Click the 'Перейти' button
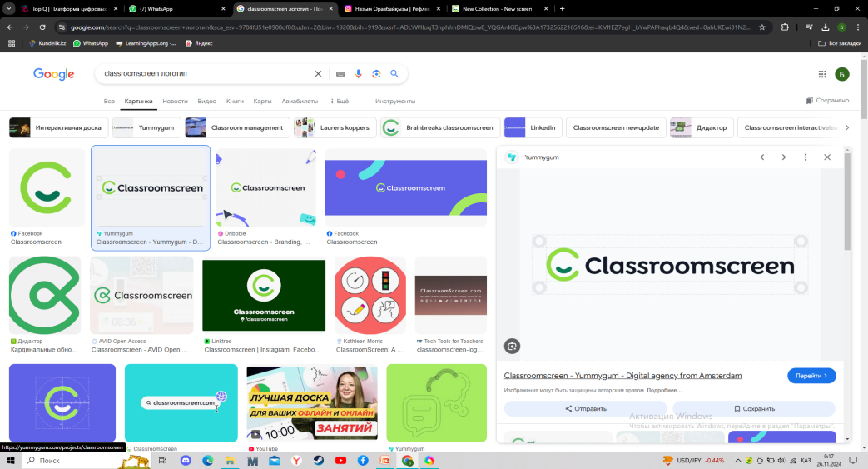The image size is (868, 469). [x=811, y=376]
